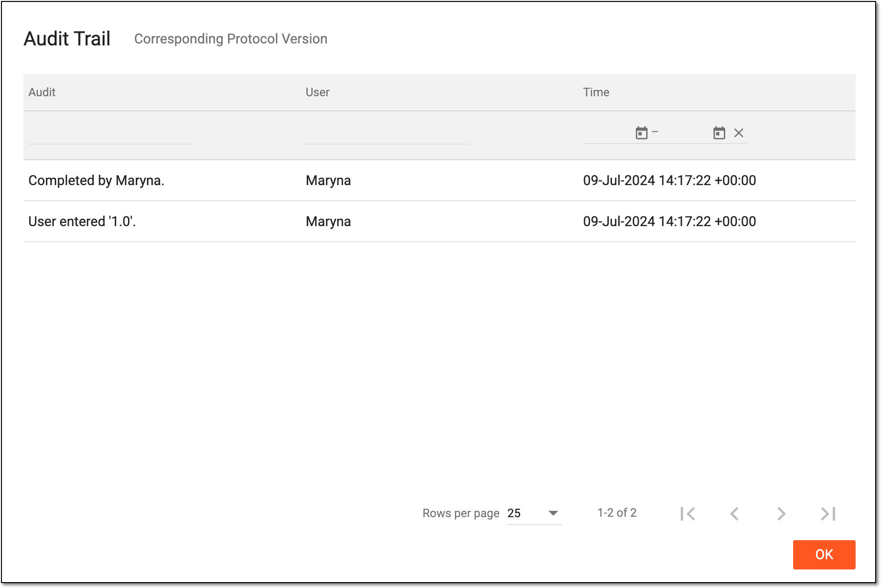This screenshot has height=588, width=881.
Task: Sort by the User column header
Action: coord(317,92)
